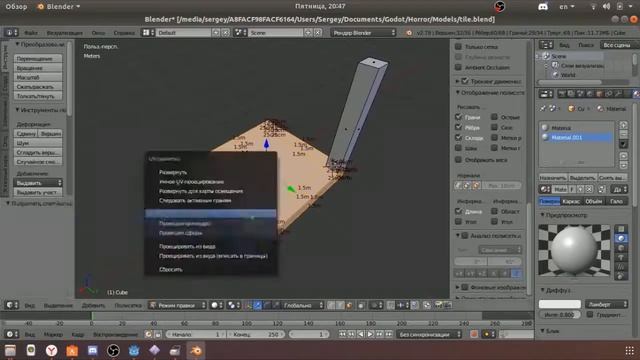Open Yandex browser from the dock
Viewport: 640px width, 360px height.
pyautogui.click(x=51, y=350)
